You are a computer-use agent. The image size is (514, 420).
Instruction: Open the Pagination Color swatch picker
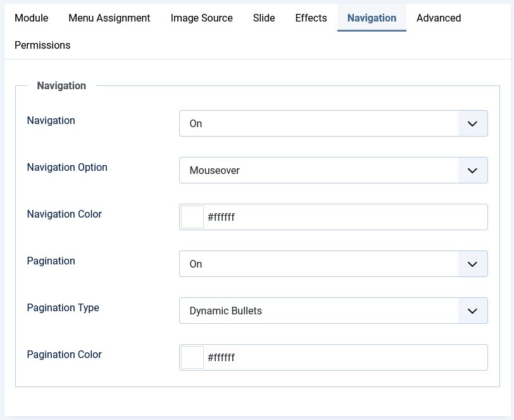(192, 357)
